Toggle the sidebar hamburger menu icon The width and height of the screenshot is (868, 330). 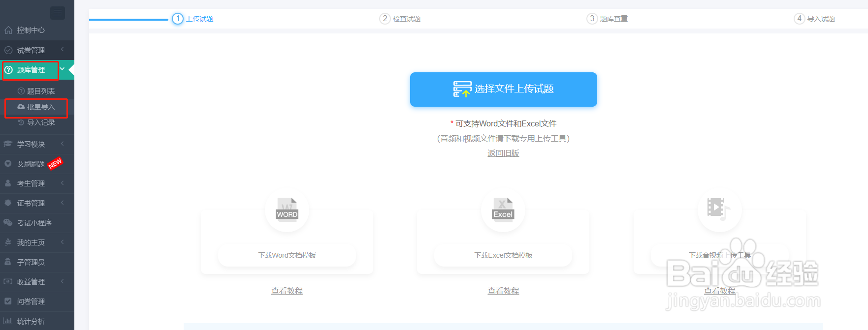[58, 13]
